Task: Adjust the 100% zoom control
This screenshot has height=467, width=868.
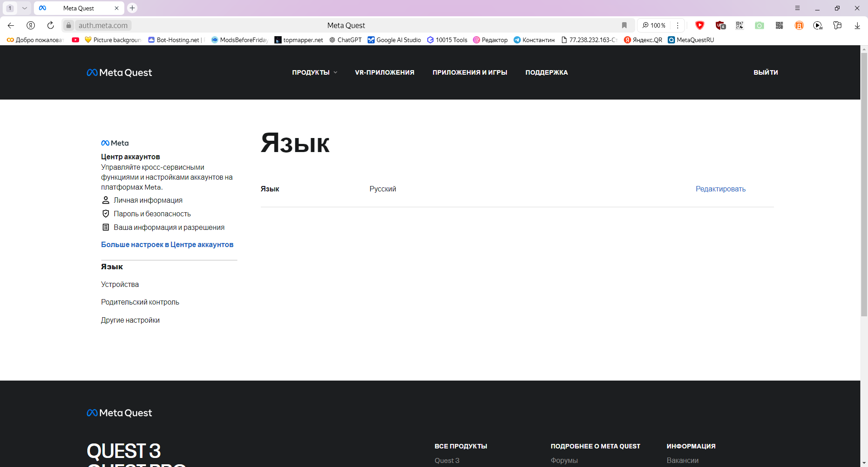Action: coord(654,25)
